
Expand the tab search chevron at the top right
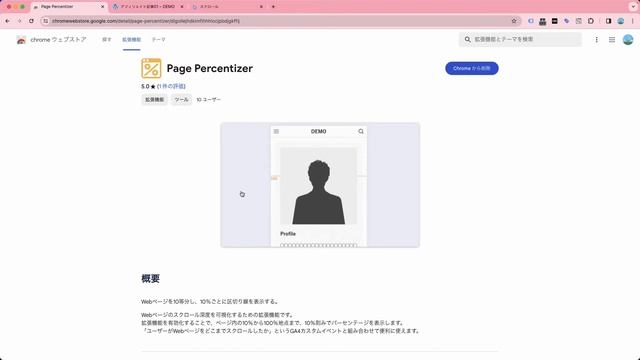633,7
